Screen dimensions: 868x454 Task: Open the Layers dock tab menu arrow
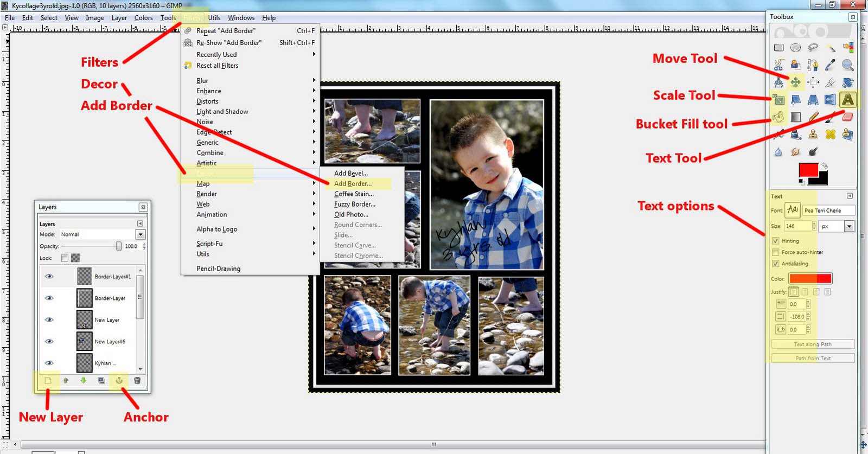coord(140,223)
